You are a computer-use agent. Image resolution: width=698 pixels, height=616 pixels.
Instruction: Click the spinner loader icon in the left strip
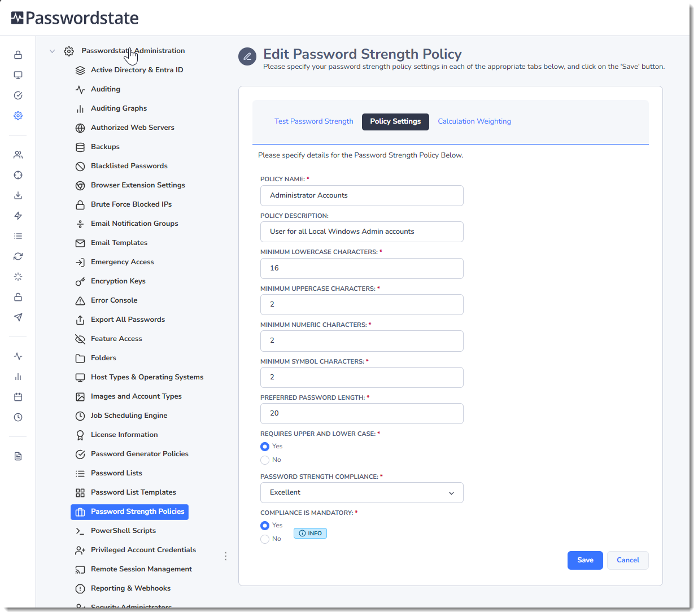point(18,277)
